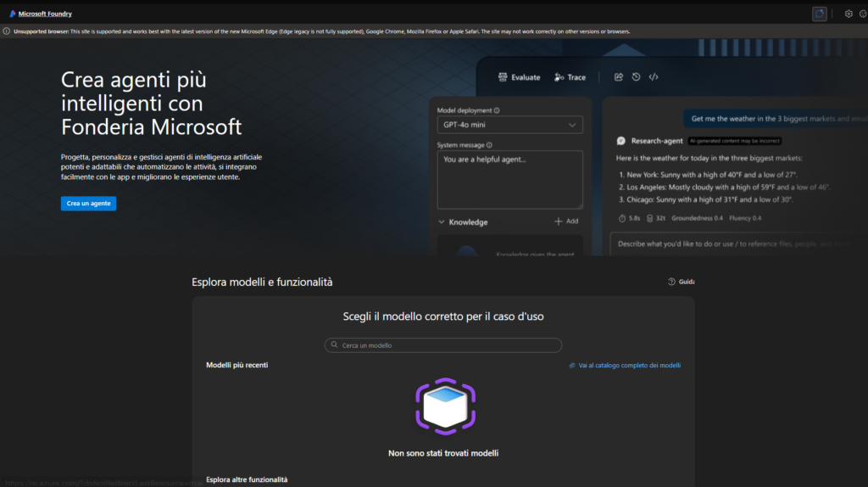Image resolution: width=868 pixels, height=487 pixels.
Task: Open the AI chat assistant icon in header
Action: [820, 14]
